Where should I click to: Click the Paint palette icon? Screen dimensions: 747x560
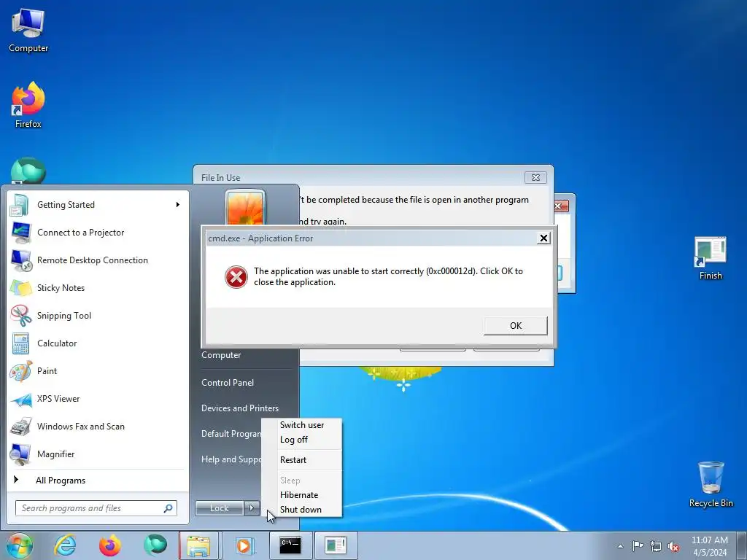click(x=20, y=371)
